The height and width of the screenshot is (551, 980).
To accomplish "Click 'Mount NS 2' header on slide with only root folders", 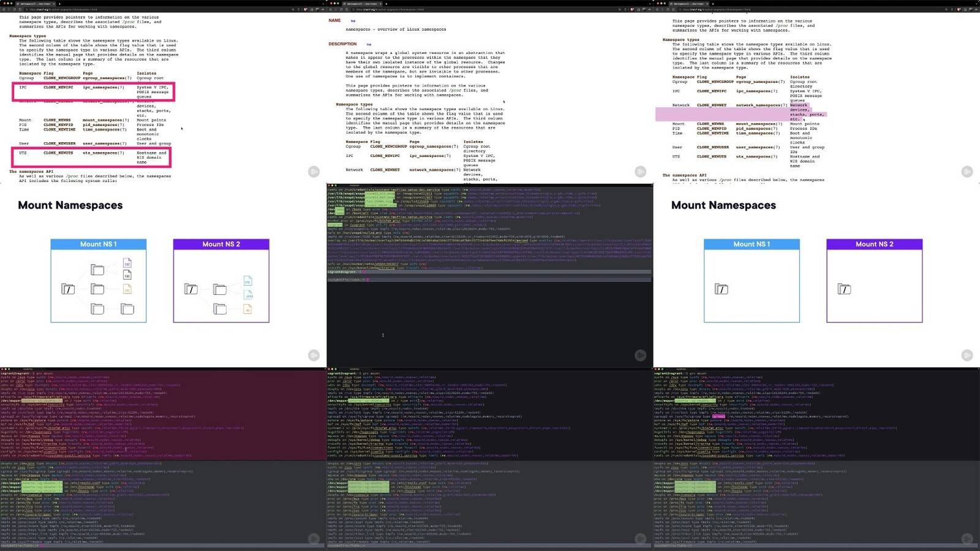I will pos(875,244).
